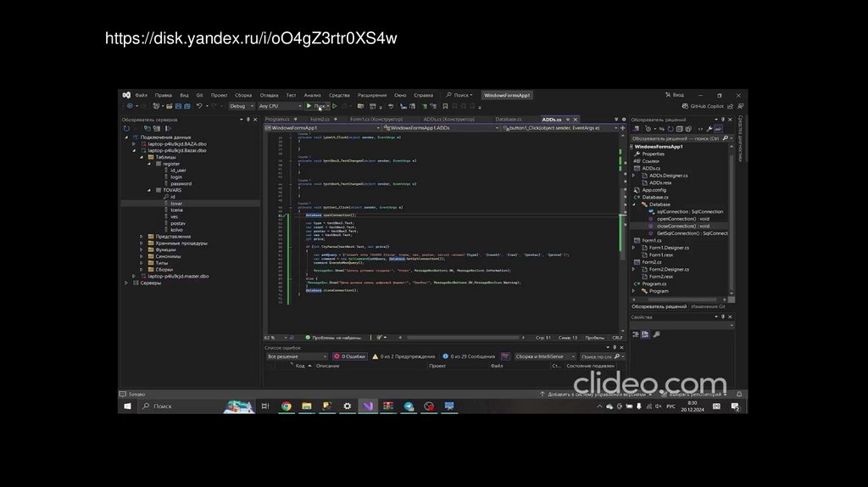Select closeConnection() : void in Solution Explorer
The image size is (868, 487).
[682, 226]
